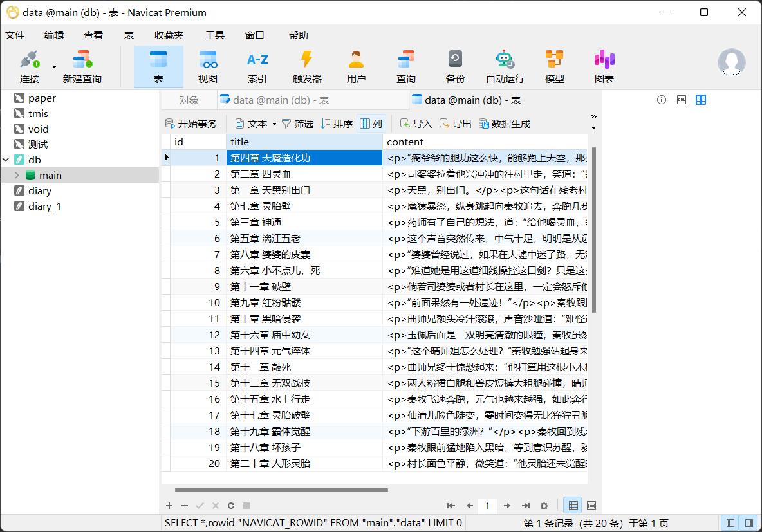Image resolution: width=762 pixels, height=532 pixels.
Task: Show the DDL panel icon
Action: 681,100
